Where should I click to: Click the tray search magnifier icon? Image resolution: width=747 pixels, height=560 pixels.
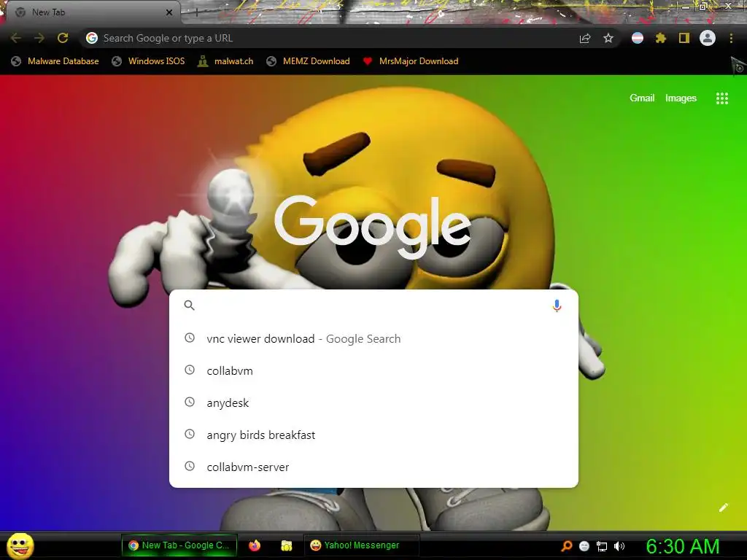(566, 546)
